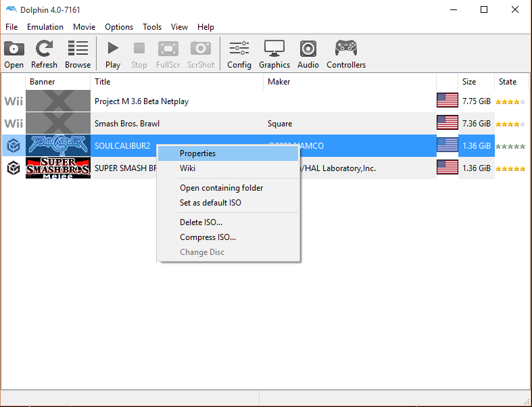Sort list by Size column header
This screenshot has height=407, width=532.
tap(476, 82)
